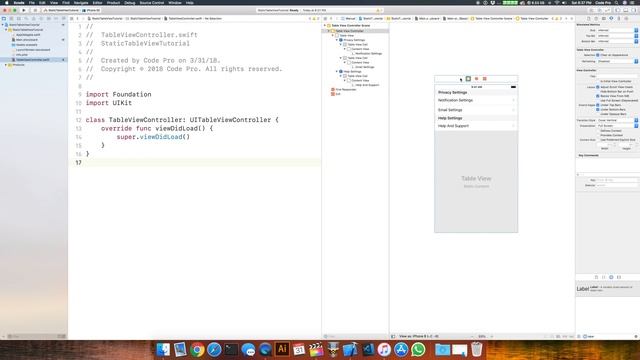Open Trash in the Dock
This screenshot has height=360, width=640.
476,350
